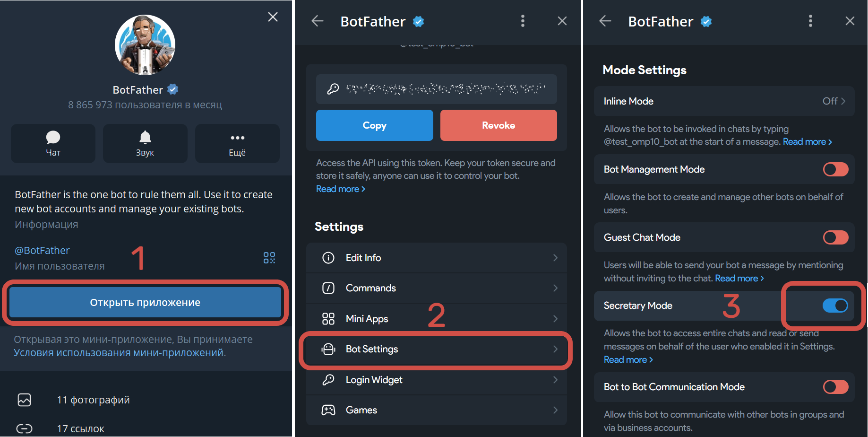
Task: Open Read more about Inline Mode
Action: click(x=807, y=142)
